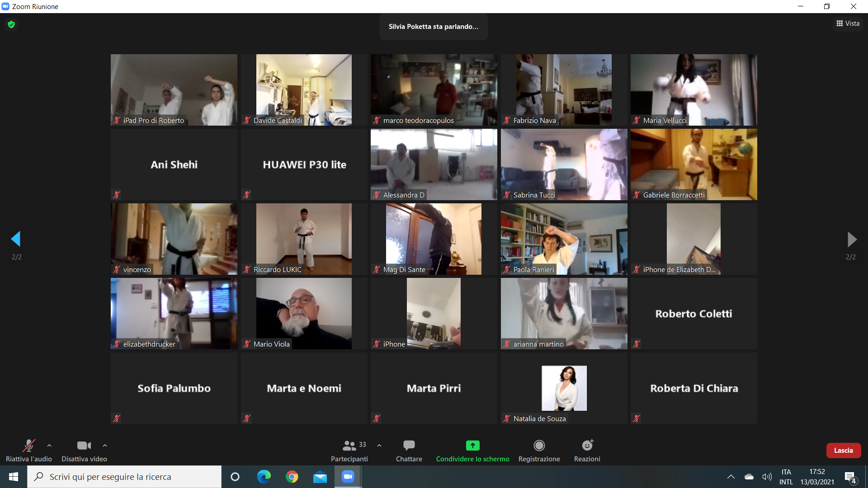This screenshot has height=488, width=868.
Task: Click muted mic icon on Sofia Palumbo tile
Action: click(x=117, y=418)
